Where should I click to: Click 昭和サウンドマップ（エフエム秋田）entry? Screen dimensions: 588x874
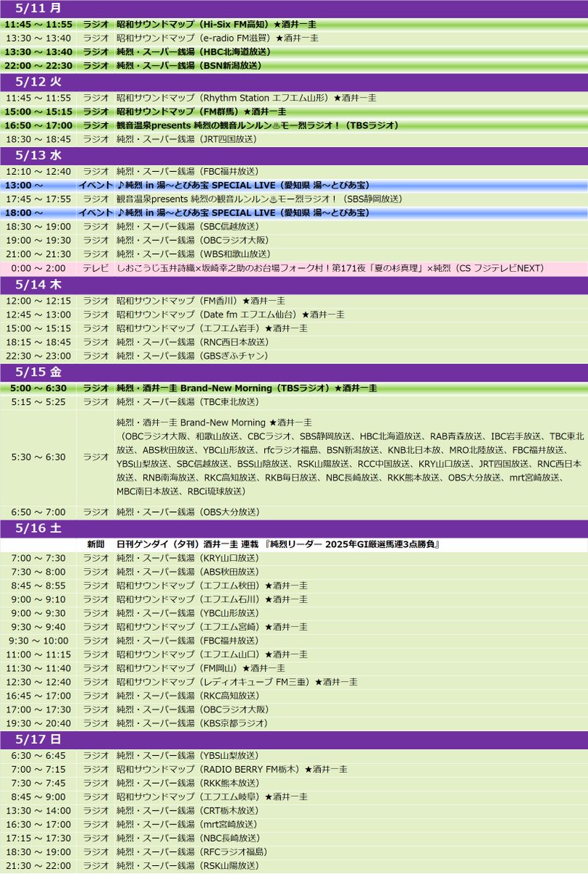tap(212, 585)
